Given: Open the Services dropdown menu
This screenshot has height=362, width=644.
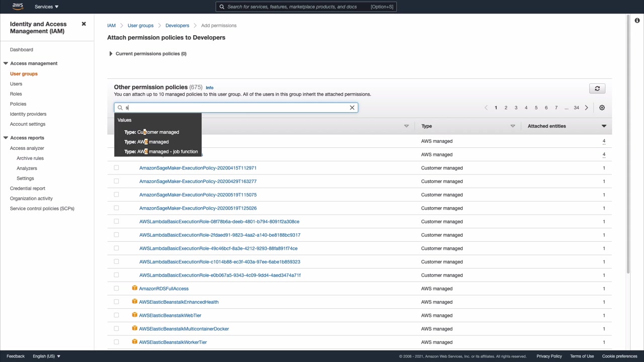Looking at the screenshot, I should click(x=46, y=7).
